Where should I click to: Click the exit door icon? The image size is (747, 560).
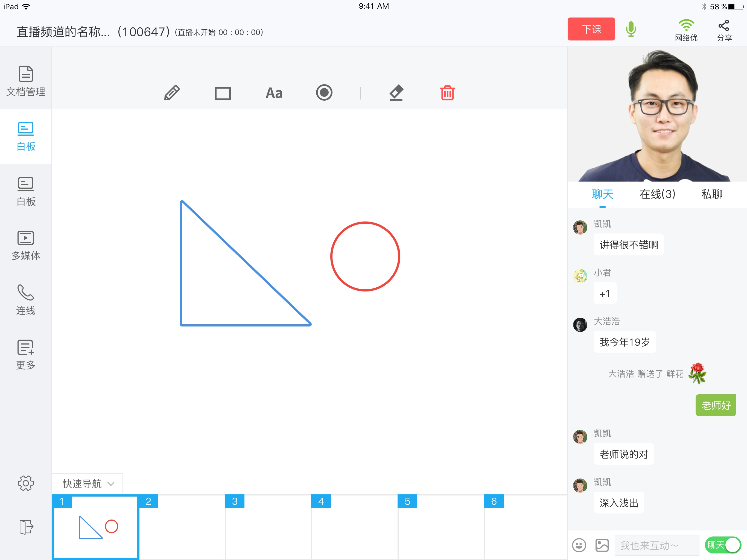coord(26,527)
